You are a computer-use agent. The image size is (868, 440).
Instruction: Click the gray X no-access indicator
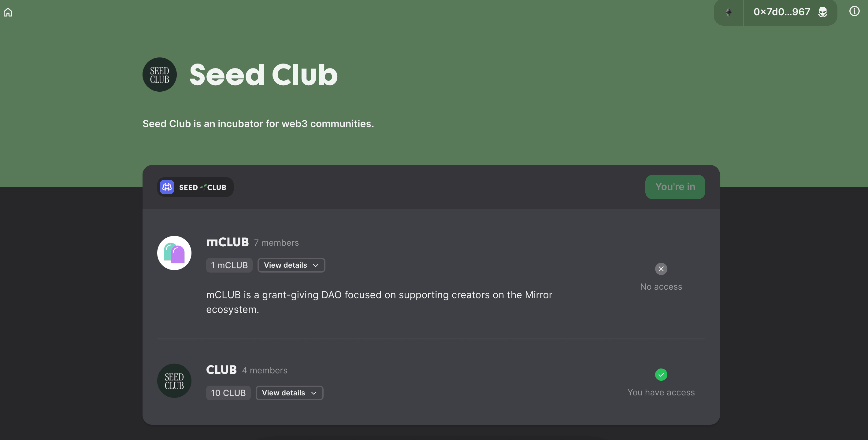click(x=661, y=269)
